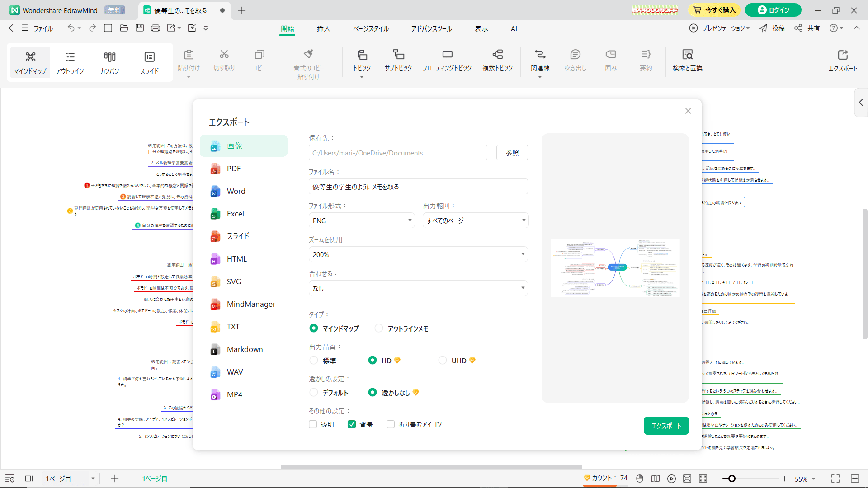Viewport: 868px width, 488px height.
Task: Open the Insert (挿入) tab
Action: [323, 28]
